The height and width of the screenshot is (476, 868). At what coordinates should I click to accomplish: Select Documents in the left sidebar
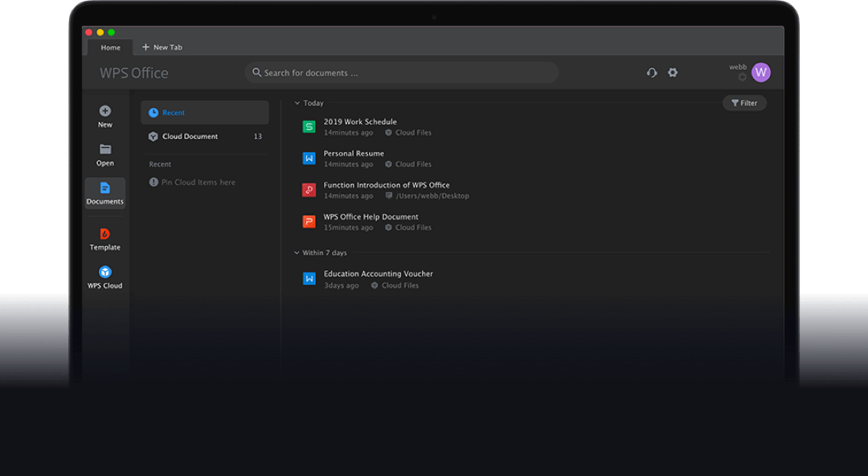[x=105, y=193]
